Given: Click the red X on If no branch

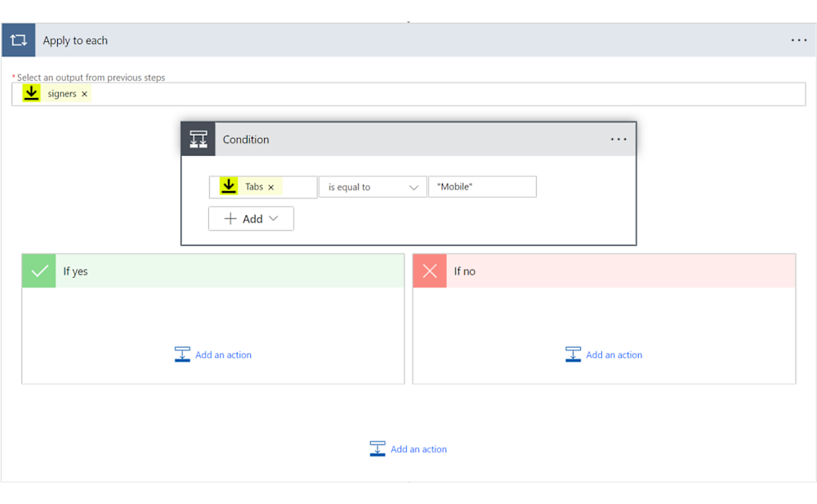Looking at the screenshot, I should [429, 270].
